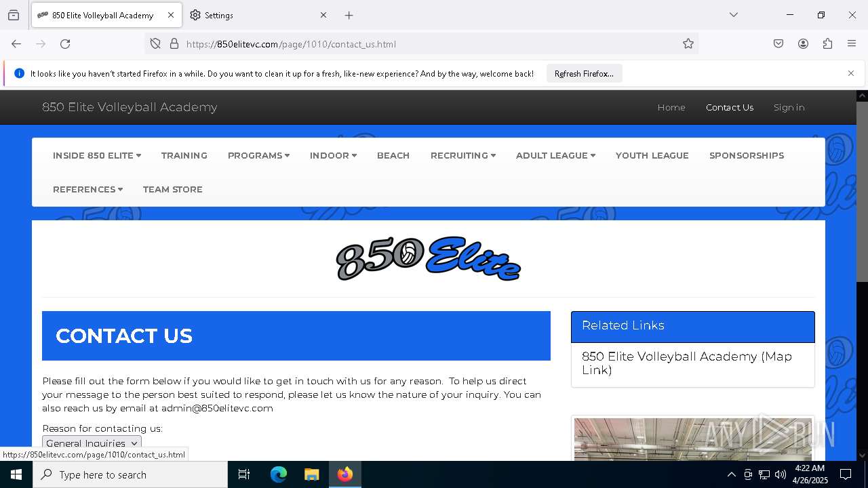Close the 850 Elite Volleyball Academy tab
The image size is (868, 488).
point(171,15)
